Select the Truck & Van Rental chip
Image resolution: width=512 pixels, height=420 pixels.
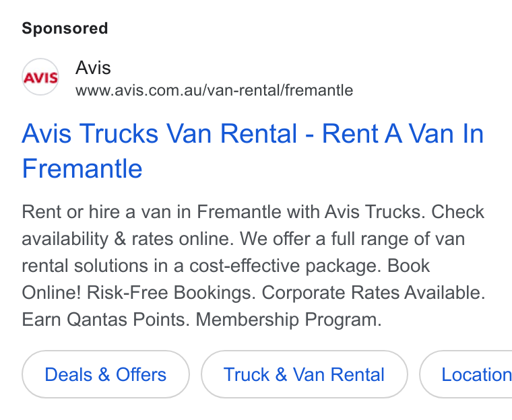[304, 374]
